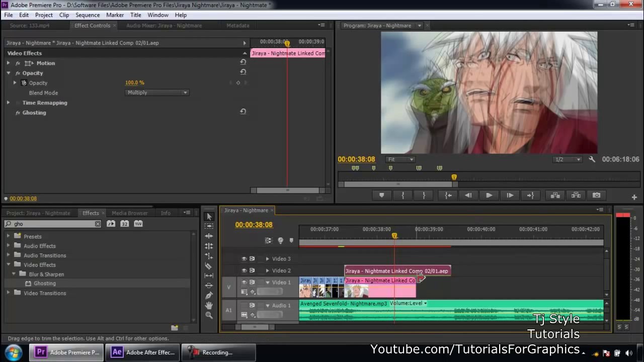Open Blend Mode Multiply dropdown

(x=157, y=93)
